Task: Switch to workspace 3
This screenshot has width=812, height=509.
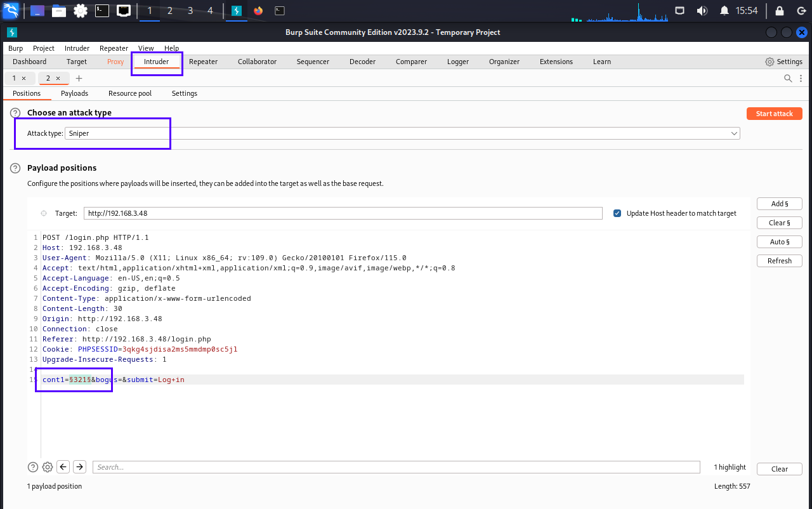Action: (190, 11)
